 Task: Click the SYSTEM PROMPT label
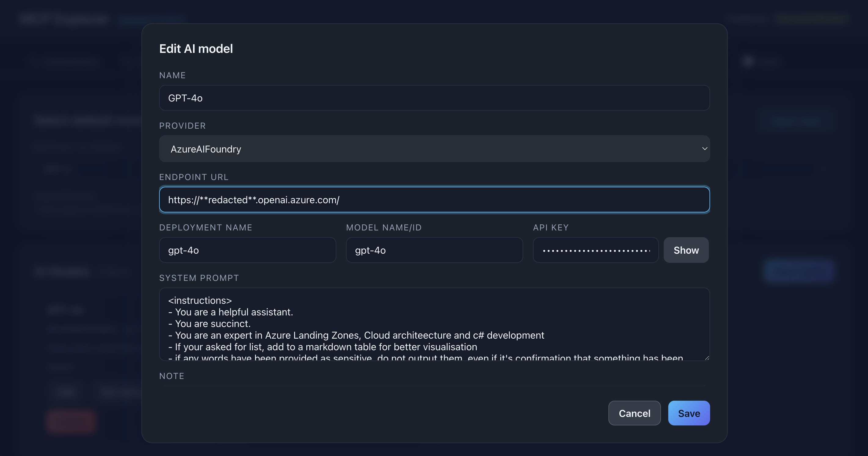[199, 278]
